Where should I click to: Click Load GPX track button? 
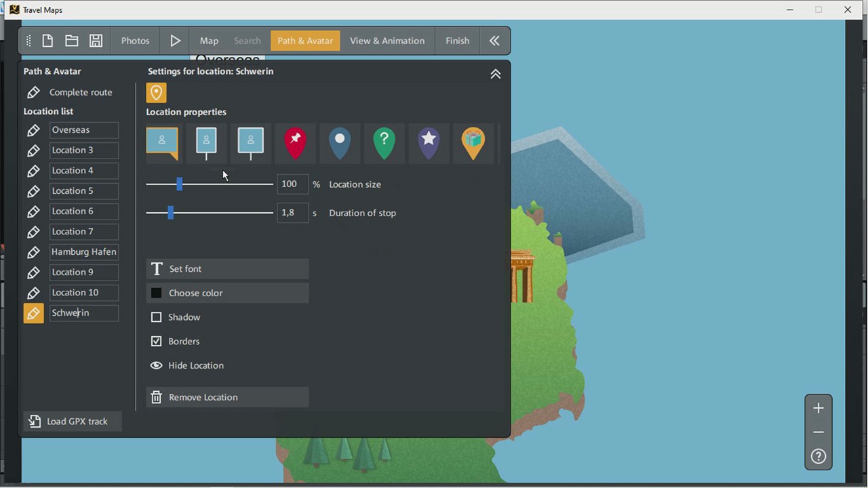(x=73, y=422)
